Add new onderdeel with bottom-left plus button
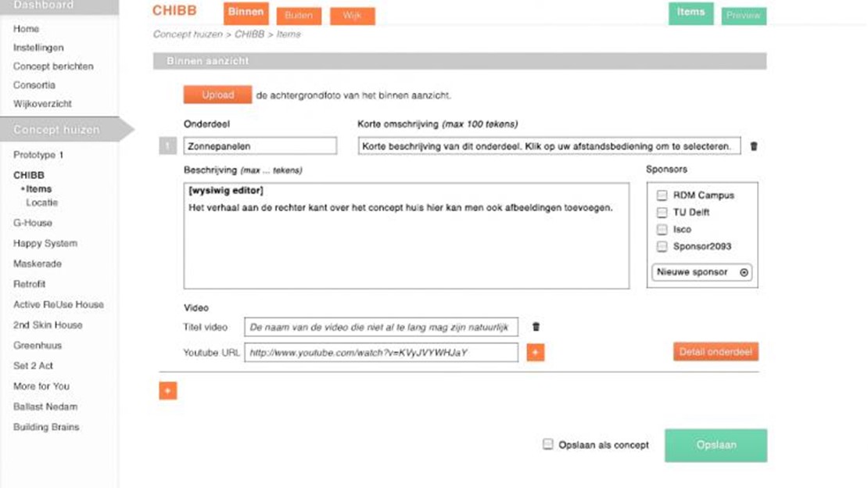Screen dimensions: 868x488 pyautogui.click(x=168, y=391)
